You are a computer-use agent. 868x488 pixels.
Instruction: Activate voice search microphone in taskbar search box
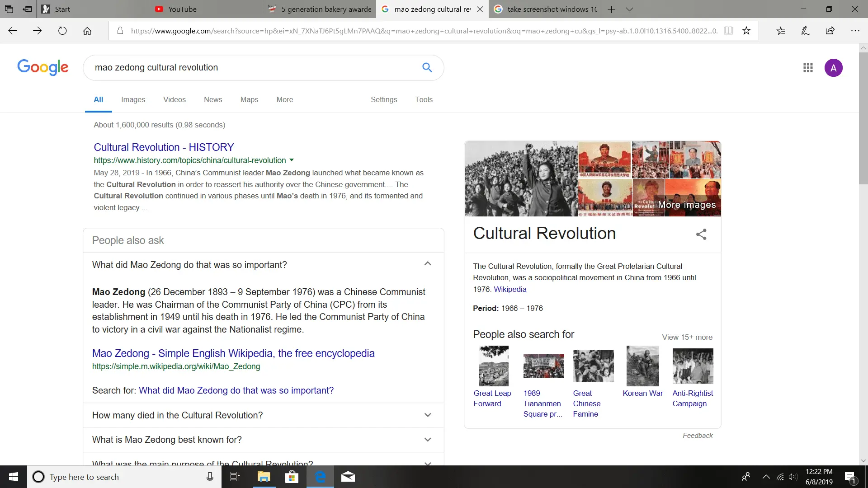(209, 477)
